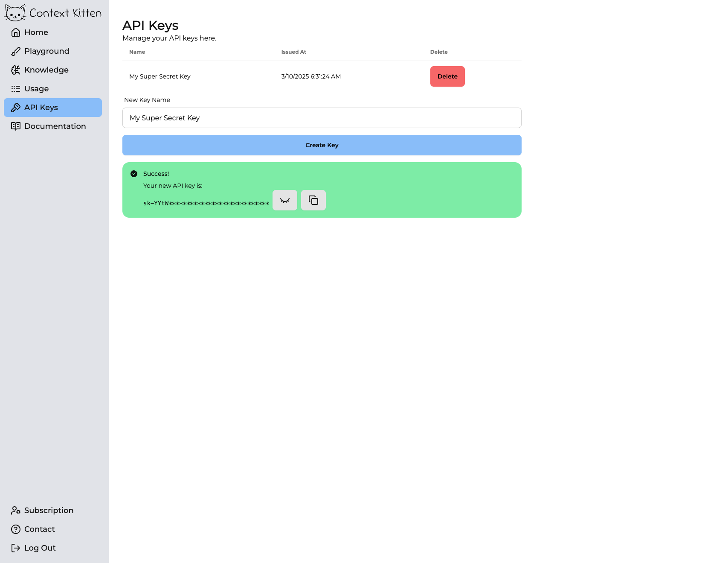The image size is (728, 563).
Task: Copy the new API key to clipboard
Action: (313, 200)
